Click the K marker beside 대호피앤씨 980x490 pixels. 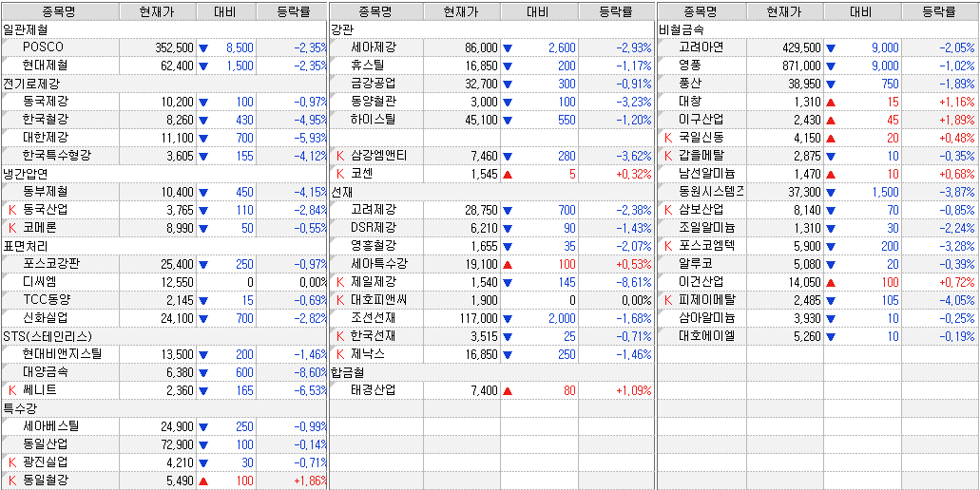(x=340, y=300)
